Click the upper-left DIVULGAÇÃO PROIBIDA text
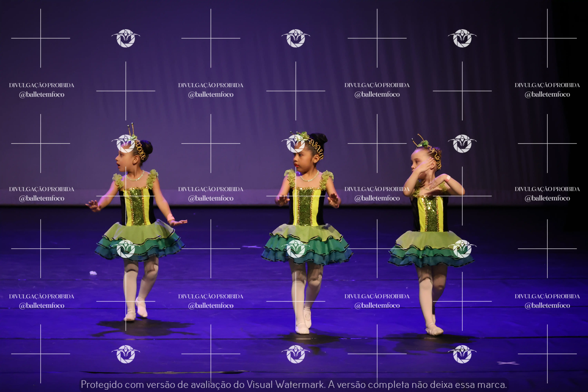This screenshot has height=392, width=588. coord(41,85)
